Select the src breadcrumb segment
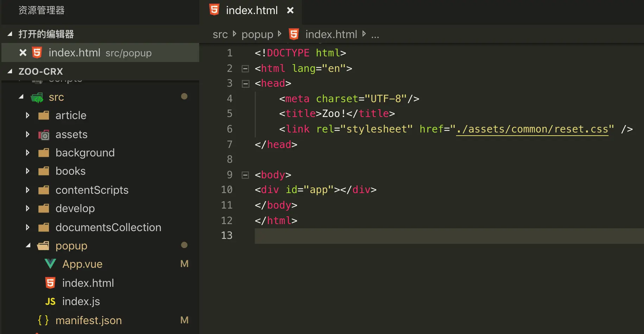 (x=220, y=35)
